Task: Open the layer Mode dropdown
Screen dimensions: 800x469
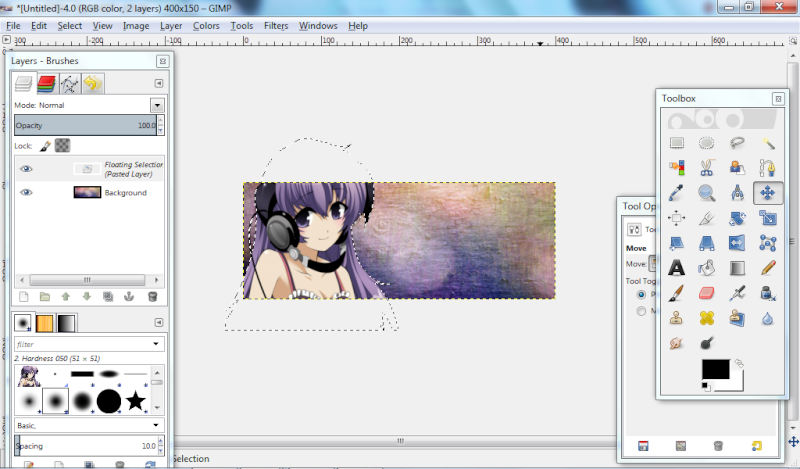Action: coord(157,105)
